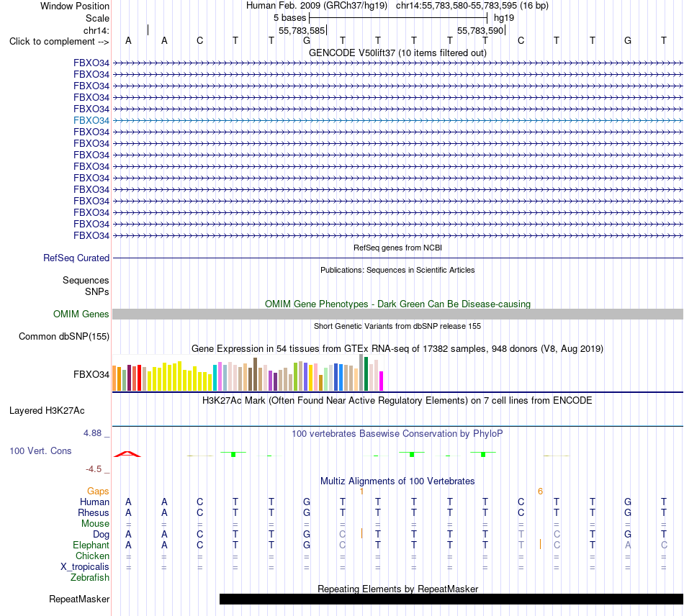The height and width of the screenshot is (616, 684).
Task: Click the Common dbSNP(155) track label
Action: 63,336
